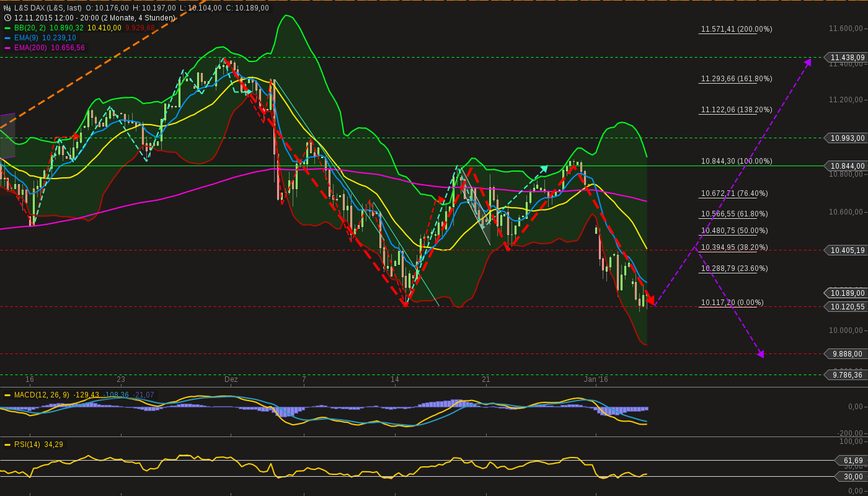The height and width of the screenshot is (496, 868).
Task: Select the 'RSI(14)' indicator label
Action: click(x=28, y=445)
